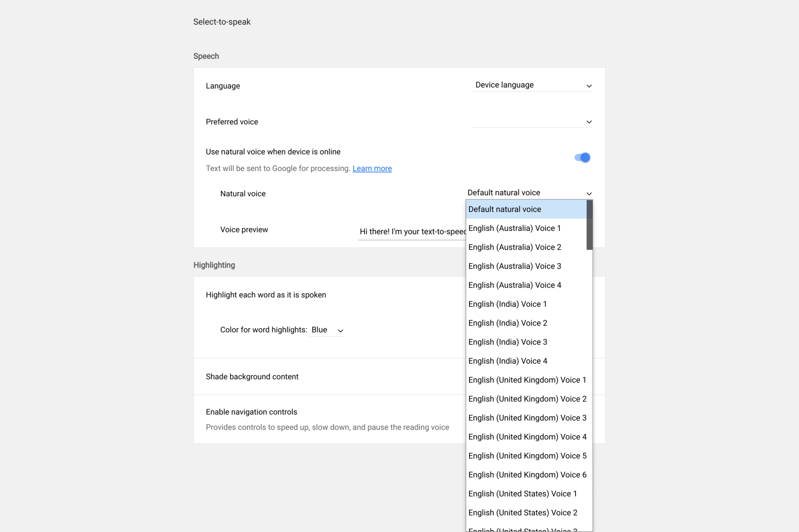Click the voice list scrollbar thumb
The image size is (799, 532).
pyautogui.click(x=589, y=225)
